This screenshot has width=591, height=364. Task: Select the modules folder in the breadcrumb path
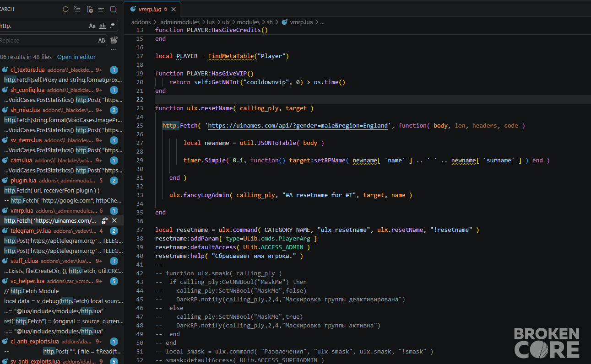click(248, 22)
